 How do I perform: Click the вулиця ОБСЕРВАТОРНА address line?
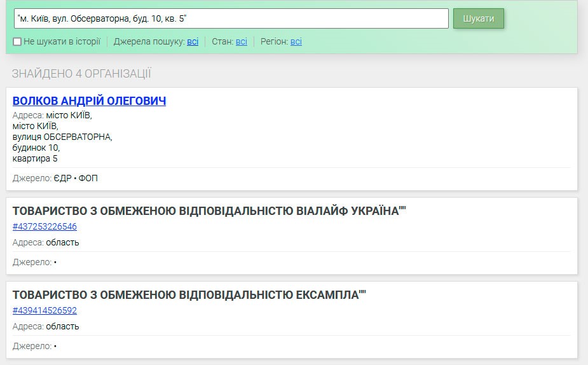coord(62,137)
